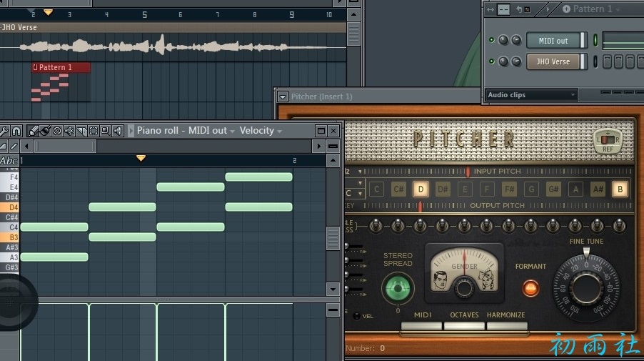
Task: Turn the MIDI out channel panning knob
Action: click(503, 40)
